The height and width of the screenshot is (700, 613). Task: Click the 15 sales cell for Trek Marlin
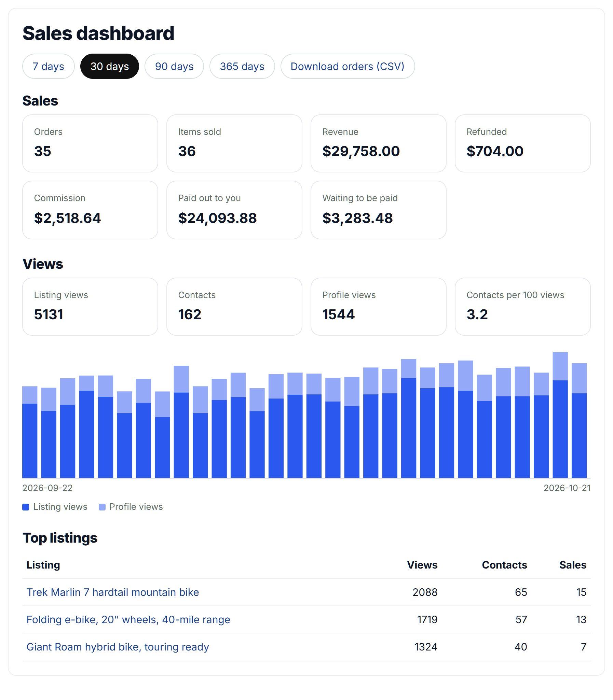coord(581,592)
